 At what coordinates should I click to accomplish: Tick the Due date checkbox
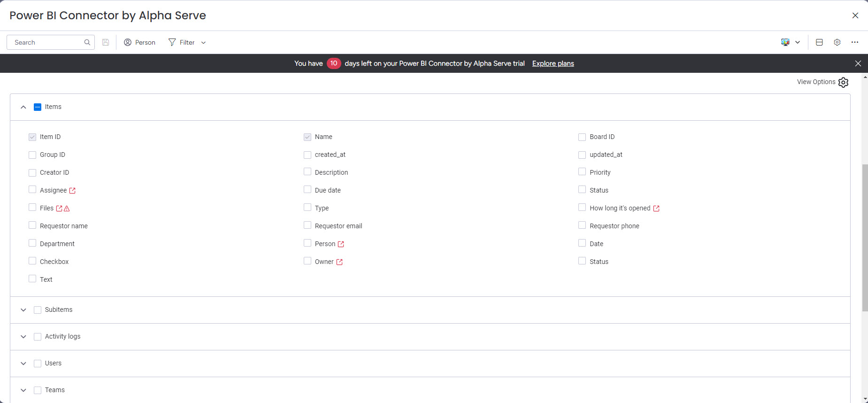(307, 190)
